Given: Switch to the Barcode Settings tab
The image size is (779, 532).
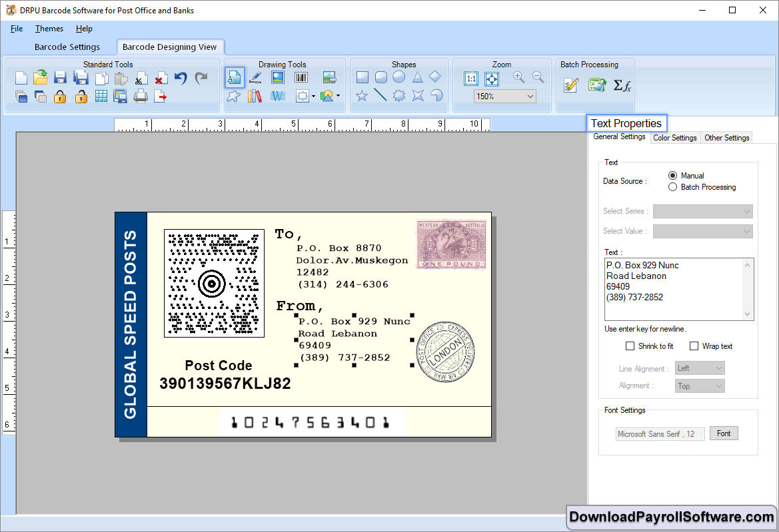Looking at the screenshot, I should [67, 47].
